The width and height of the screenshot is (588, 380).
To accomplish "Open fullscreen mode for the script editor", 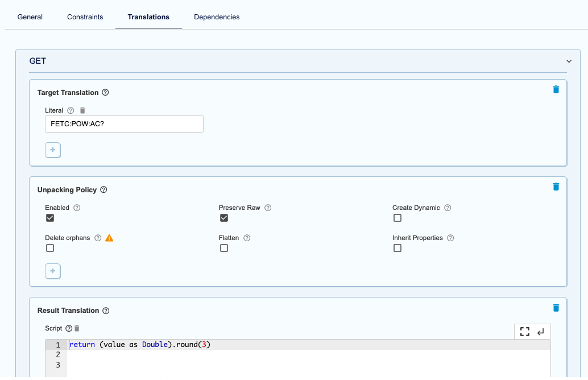I will click(x=524, y=332).
